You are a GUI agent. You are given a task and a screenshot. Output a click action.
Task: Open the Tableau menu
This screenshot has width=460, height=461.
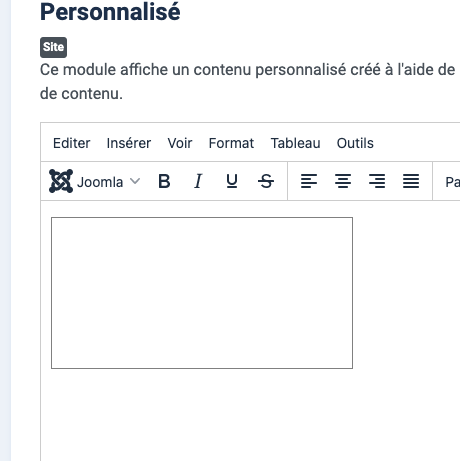point(295,143)
